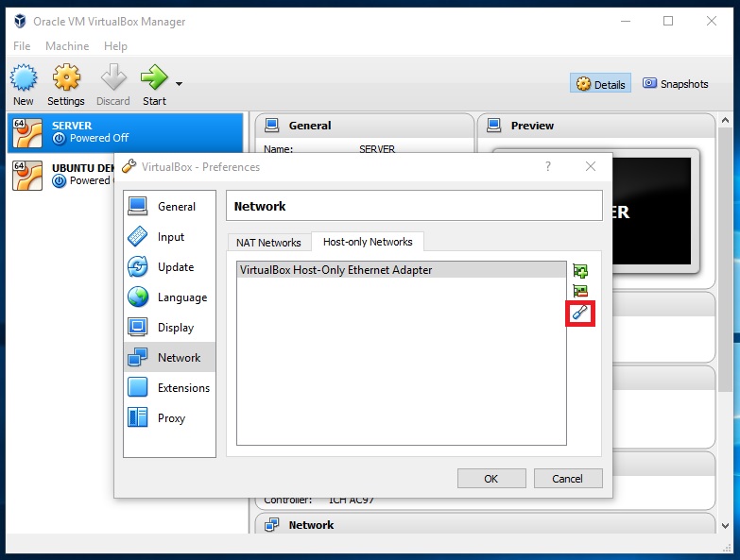Screen dimensions: 740x560
Task: Open Settings gear in the main toolbar
Action: coord(66,77)
